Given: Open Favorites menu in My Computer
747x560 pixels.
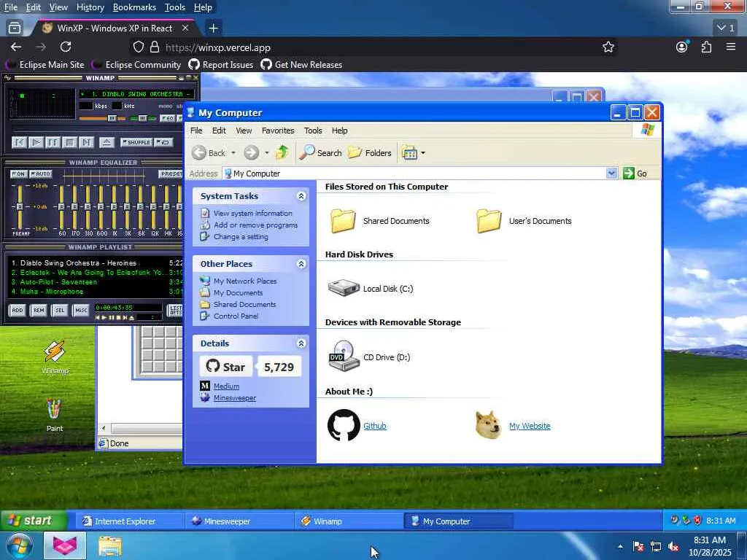Looking at the screenshot, I should pos(278,131).
